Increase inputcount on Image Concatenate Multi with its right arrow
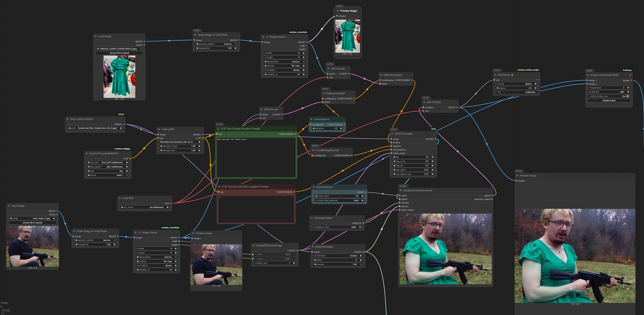Viewport: 644px width, 315px height. (x=628, y=88)
